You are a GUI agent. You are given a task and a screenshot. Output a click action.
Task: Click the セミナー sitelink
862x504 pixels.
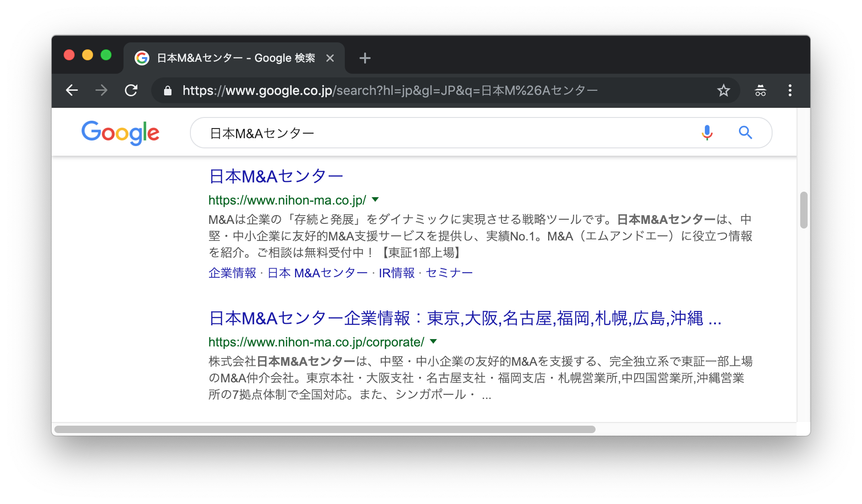(449, 272)
